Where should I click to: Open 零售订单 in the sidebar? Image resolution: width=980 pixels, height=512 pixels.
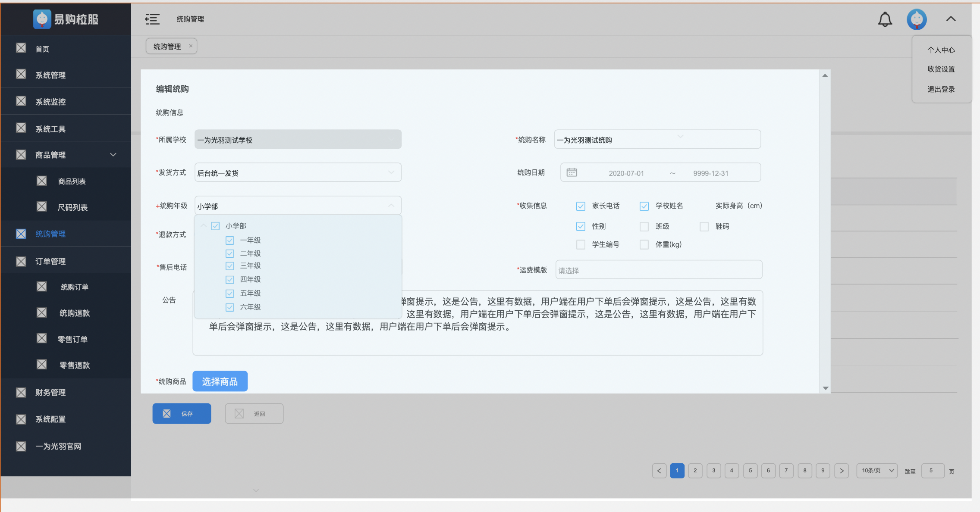click(72, 339)
